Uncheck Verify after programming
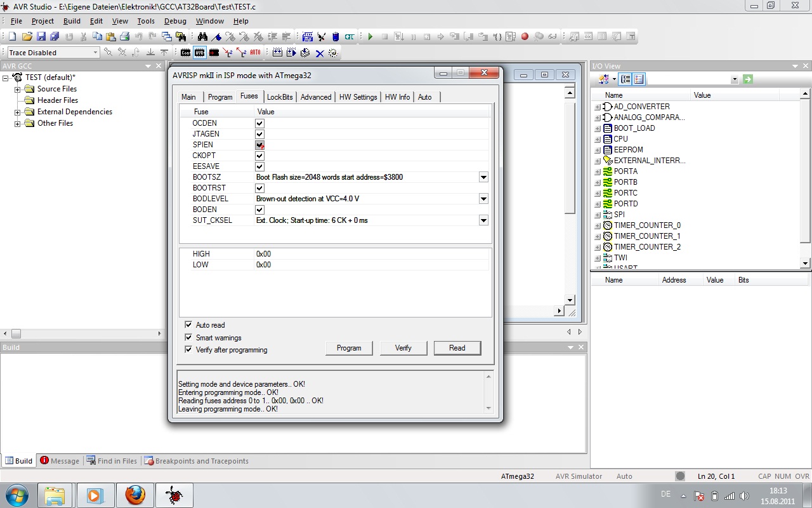This screenshot has height=508, width=812. point(188,349)
